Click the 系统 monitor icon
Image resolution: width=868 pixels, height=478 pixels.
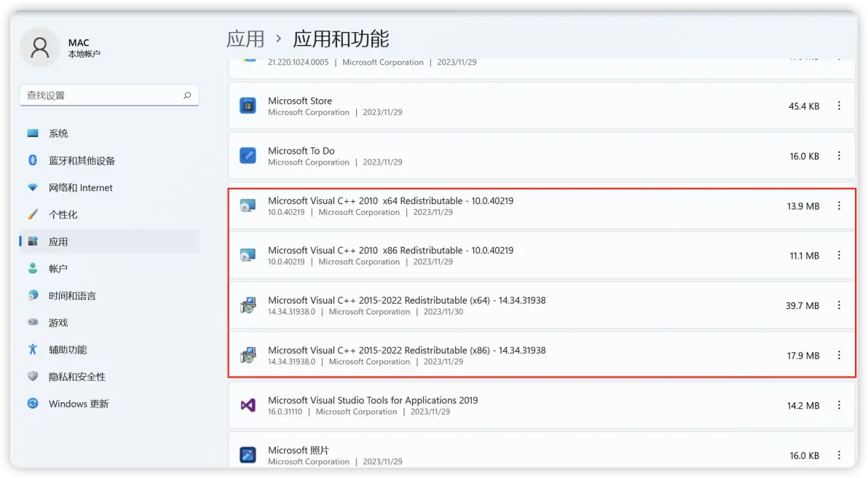(x=33, y=133)
